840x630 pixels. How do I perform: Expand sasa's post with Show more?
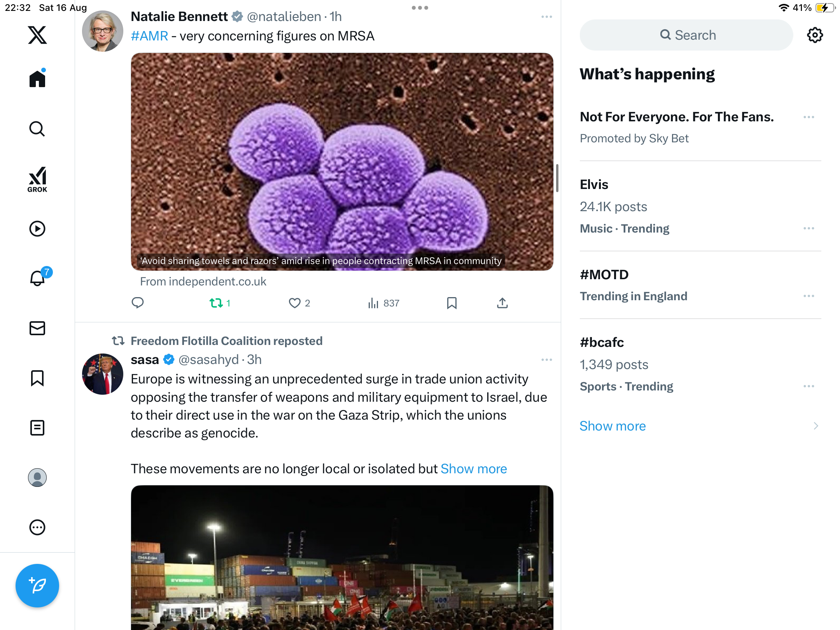click(474, 469)
